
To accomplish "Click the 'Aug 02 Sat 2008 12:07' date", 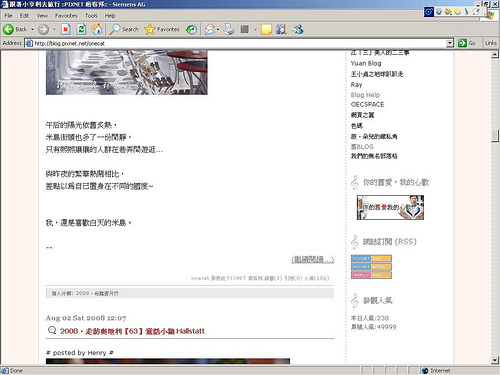I will (86, 318).
